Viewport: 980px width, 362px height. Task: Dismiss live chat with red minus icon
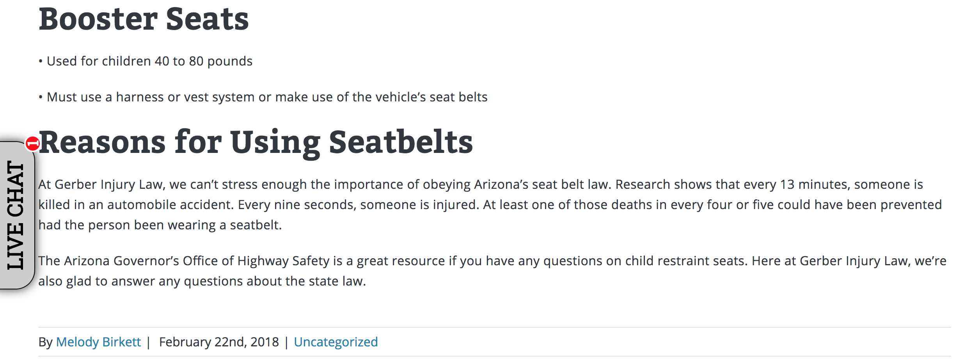pos(32,144)
